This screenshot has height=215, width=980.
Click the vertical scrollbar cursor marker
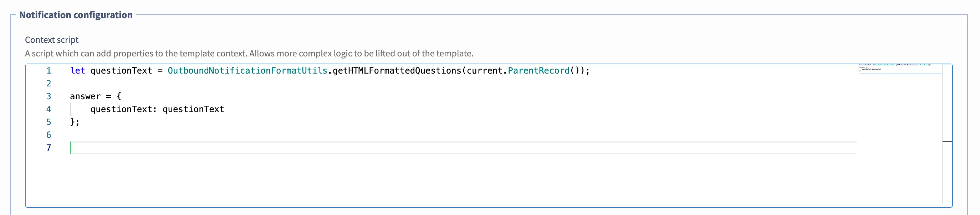947,141
